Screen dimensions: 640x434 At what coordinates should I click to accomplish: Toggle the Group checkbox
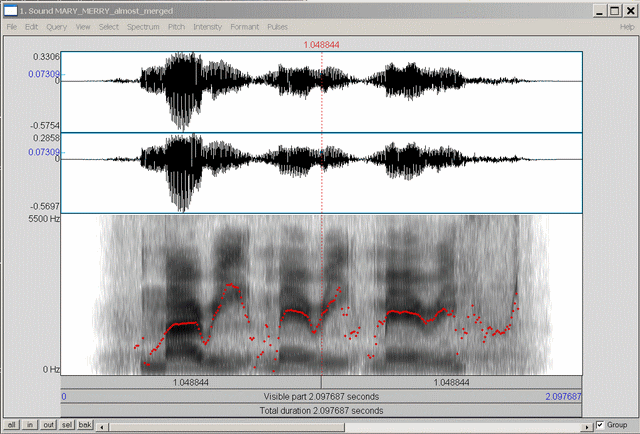click(600, 424)
